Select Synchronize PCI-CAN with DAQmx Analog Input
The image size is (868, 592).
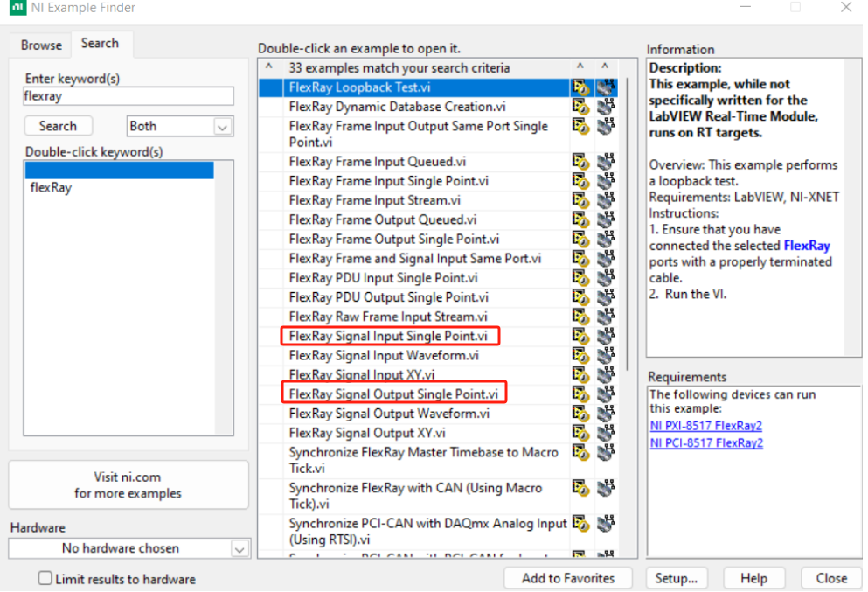click(x=427, y=532)
